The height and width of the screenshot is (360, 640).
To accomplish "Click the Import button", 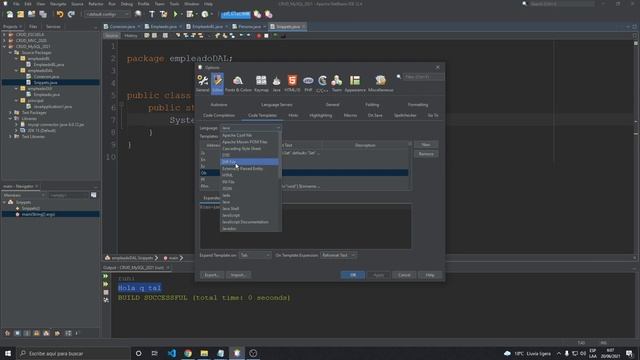I will tap(238, 275).
